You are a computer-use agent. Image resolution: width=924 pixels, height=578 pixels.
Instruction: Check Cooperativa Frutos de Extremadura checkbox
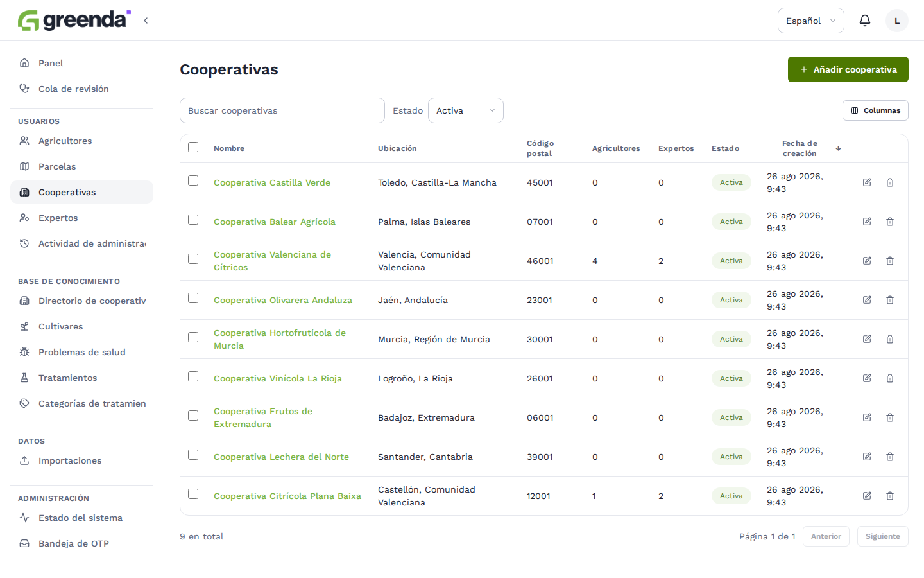click(193, 416)
